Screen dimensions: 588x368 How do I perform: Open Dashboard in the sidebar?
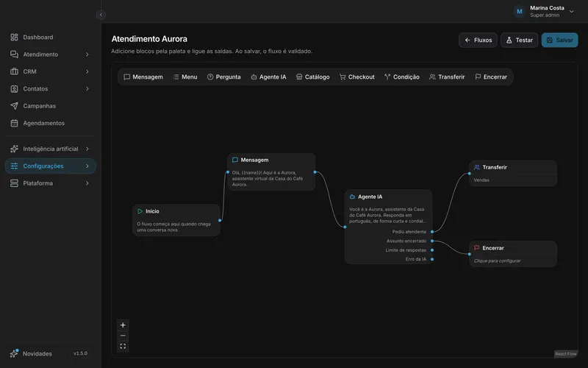(50, 38)
